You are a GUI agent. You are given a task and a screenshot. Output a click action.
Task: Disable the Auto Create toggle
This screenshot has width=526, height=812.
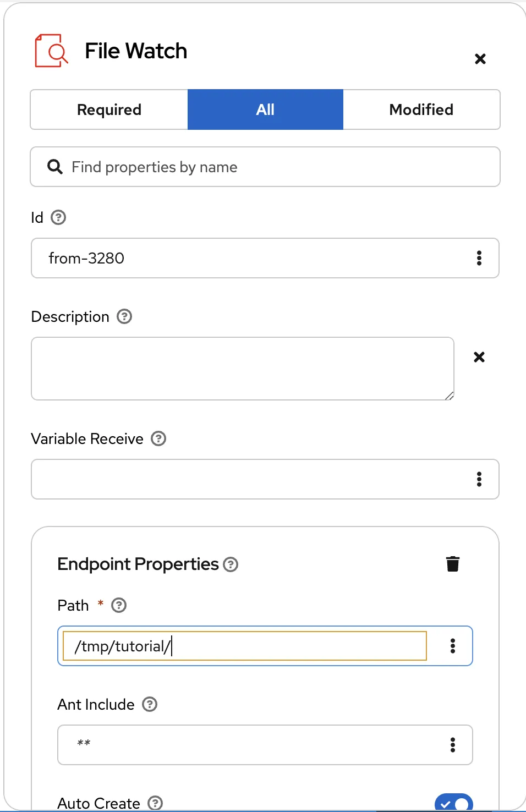[454, 803]
